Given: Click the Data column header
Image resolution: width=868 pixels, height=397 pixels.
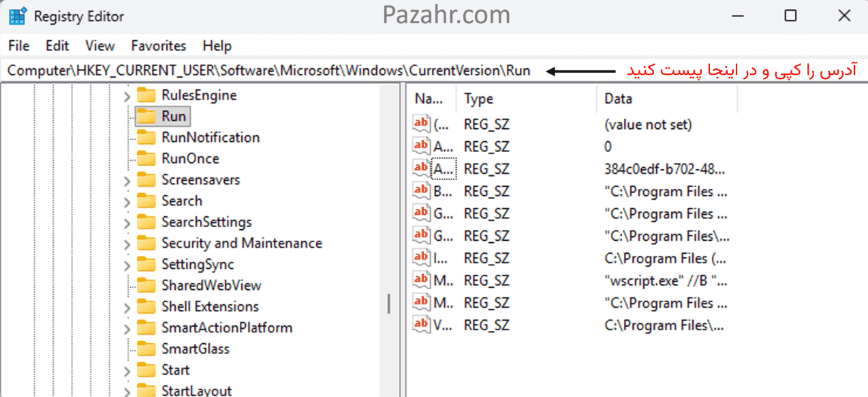Looking at the screenshot, I should [666, 99].
